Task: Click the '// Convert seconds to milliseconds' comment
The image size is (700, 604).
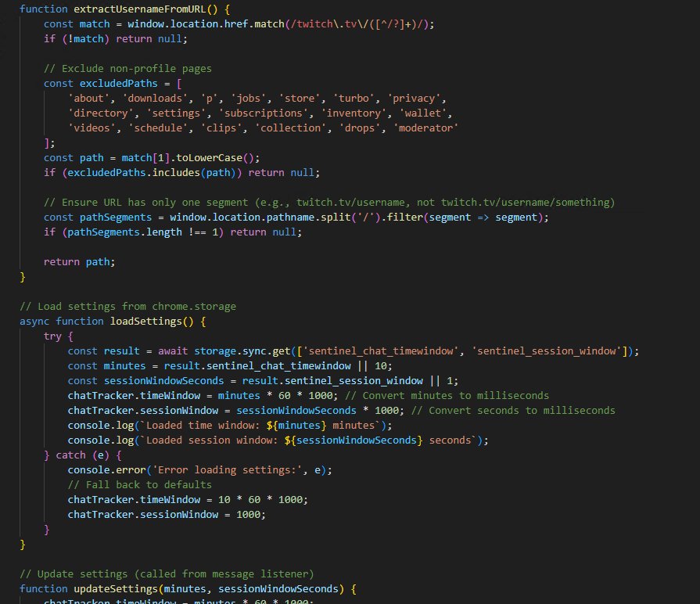Action: [513, 411]
